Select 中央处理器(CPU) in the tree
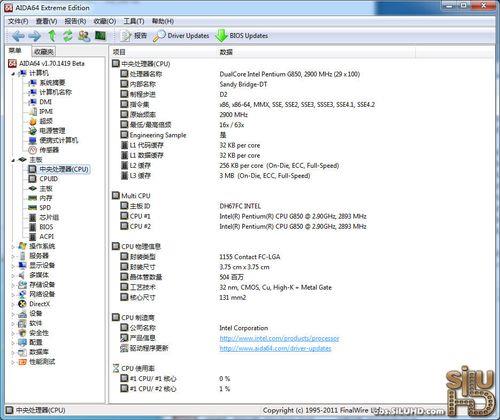 (59, 169)
